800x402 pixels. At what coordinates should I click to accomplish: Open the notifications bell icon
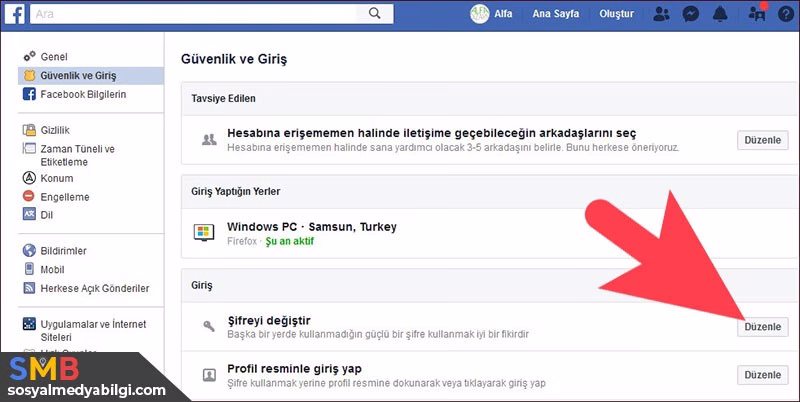[720, 14]
